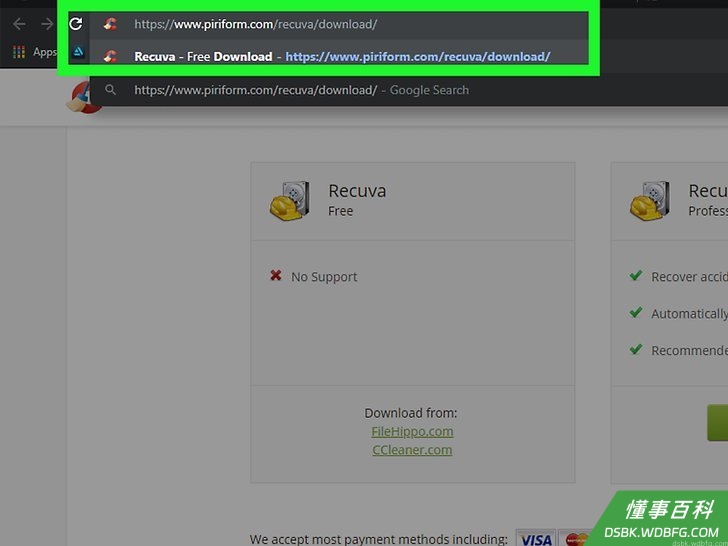This screenshot has width=728, height=546.
Task: Click the Download from: label
Action: pyautogui.click(x=411, y=413)
